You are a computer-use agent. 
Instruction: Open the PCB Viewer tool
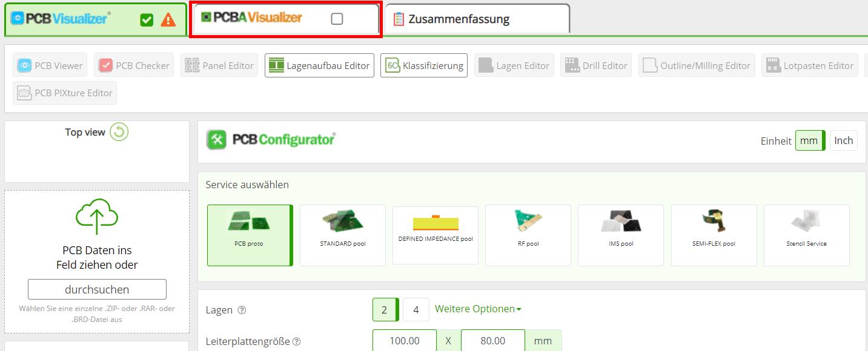coord(50,65)
